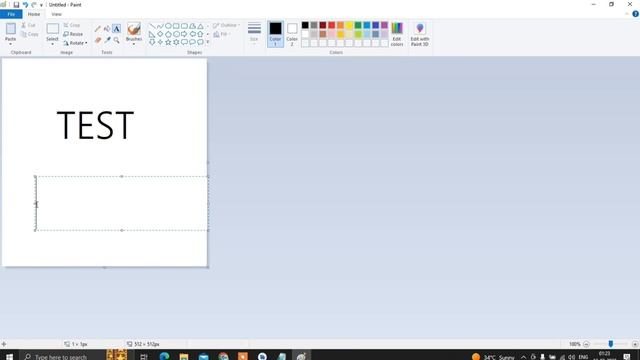Select the Color picker eyedropper tool

[x=107, y=40]
